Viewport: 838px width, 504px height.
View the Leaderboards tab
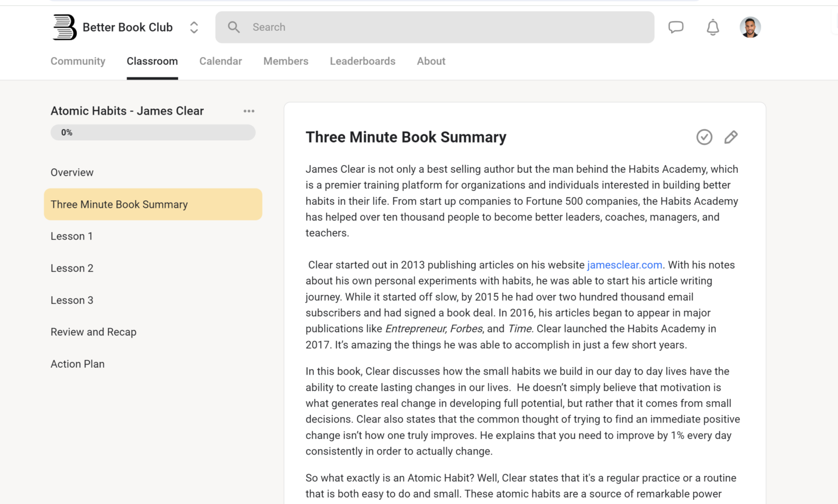pyautogui.click(x=363, y=61)
